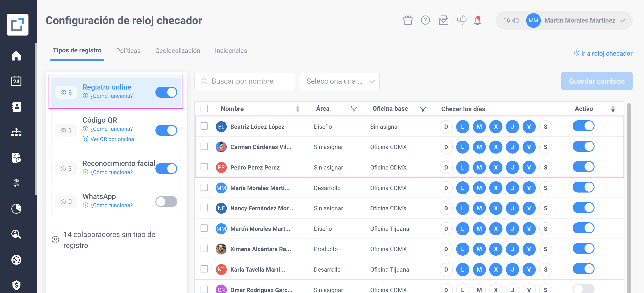Open the mail envelope icon in header
The height and width of the screenshot is (293, 644).
[x=443, y=20]
